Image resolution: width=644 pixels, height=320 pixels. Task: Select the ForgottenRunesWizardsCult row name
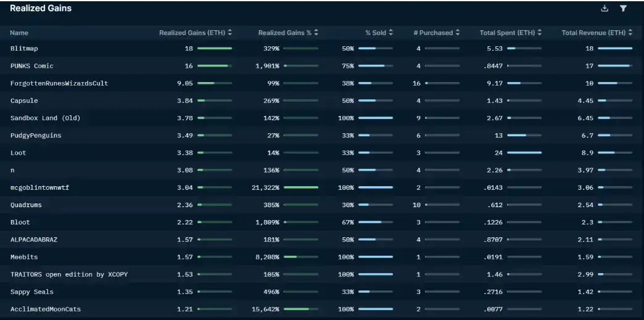pyautogui.click(x=59, y=83)
